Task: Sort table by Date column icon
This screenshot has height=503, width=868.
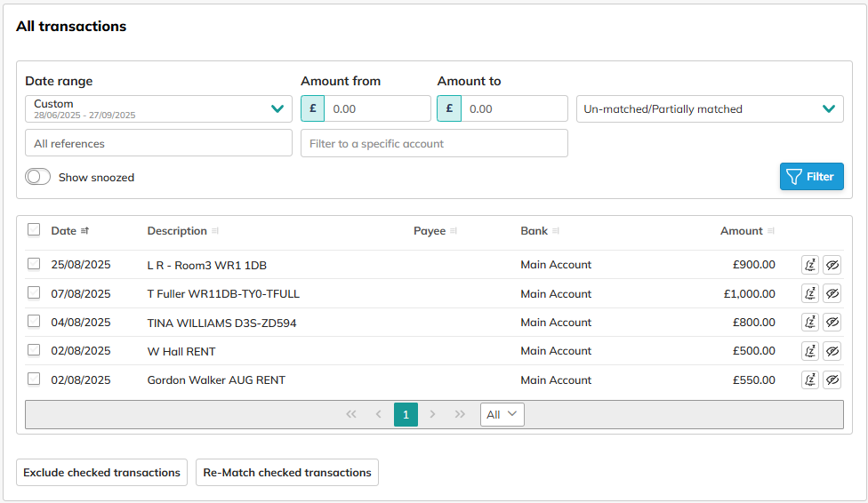Action: point(84,231)
